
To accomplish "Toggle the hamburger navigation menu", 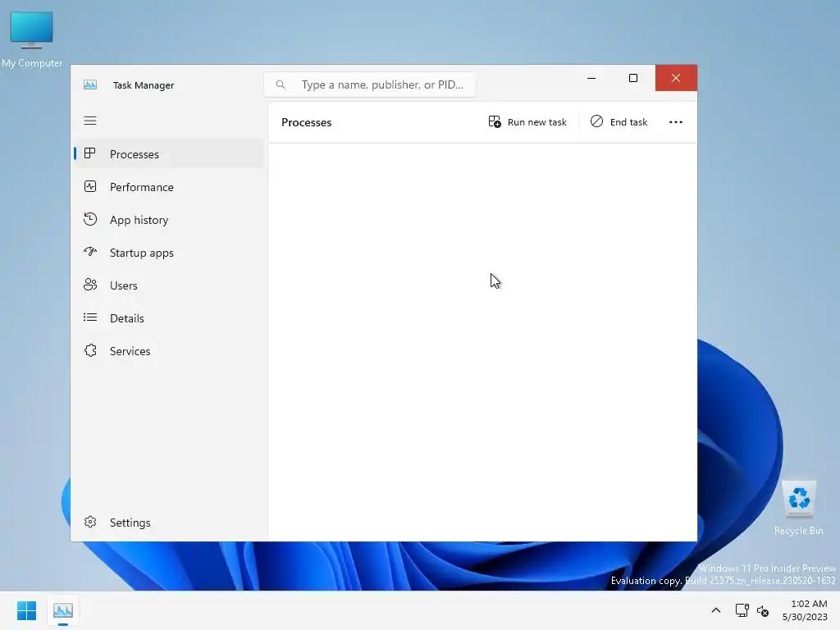I will pos(90,121).
